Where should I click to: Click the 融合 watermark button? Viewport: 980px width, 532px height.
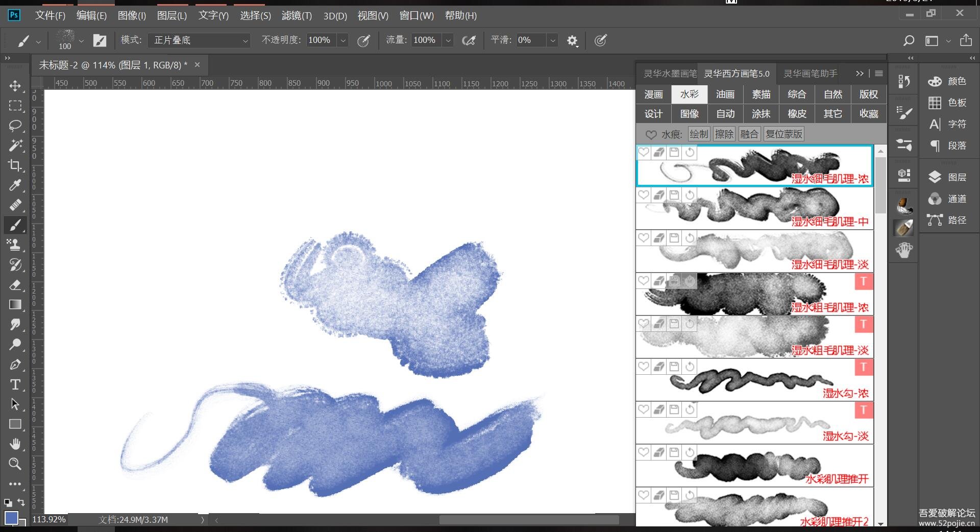749,134
